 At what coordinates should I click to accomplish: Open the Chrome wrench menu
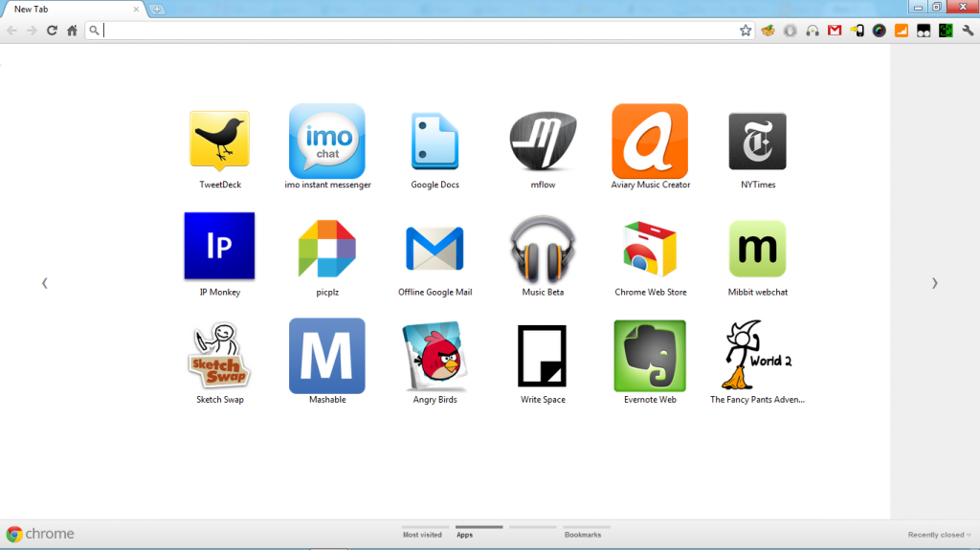coord(969,30)
